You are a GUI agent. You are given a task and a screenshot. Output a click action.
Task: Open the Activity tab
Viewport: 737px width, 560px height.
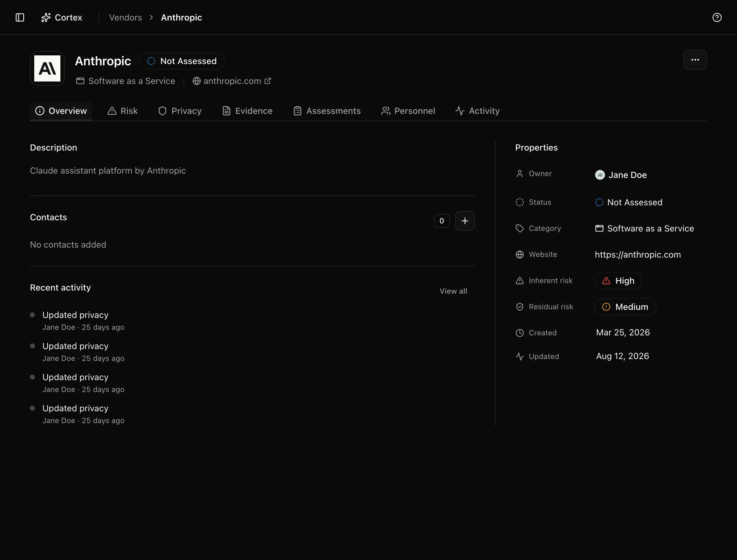coord(477,111)
